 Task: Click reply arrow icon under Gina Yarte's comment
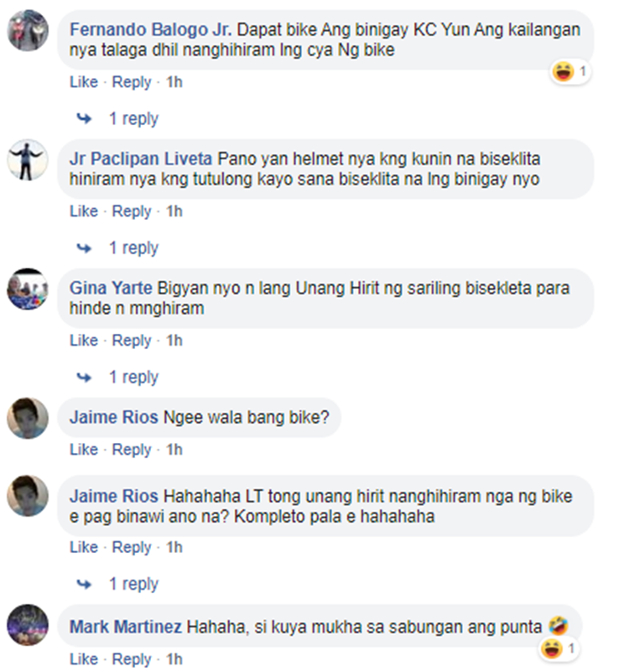[84, 378]
